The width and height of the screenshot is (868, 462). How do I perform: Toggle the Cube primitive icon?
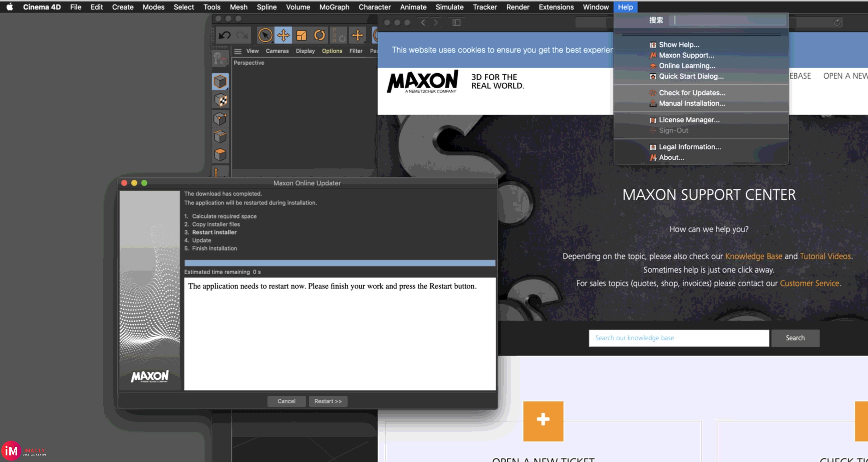(x=221, y=81)
